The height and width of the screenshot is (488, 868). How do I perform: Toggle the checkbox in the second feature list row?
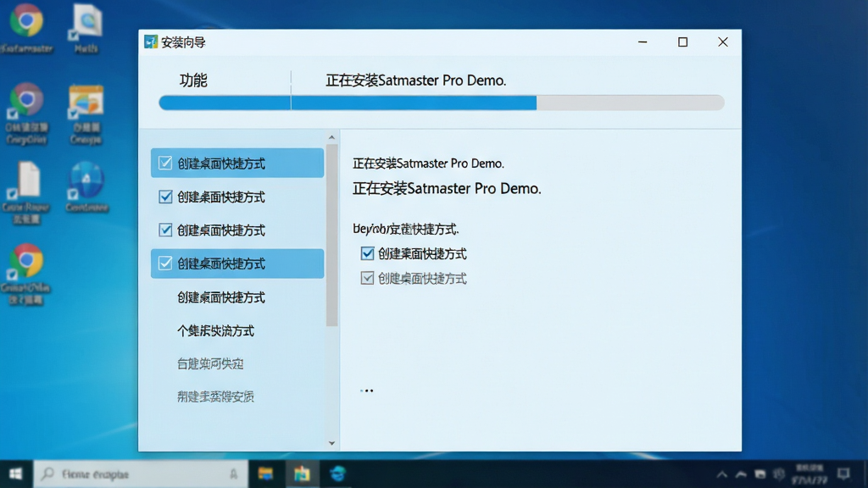[x=165, y=197]
